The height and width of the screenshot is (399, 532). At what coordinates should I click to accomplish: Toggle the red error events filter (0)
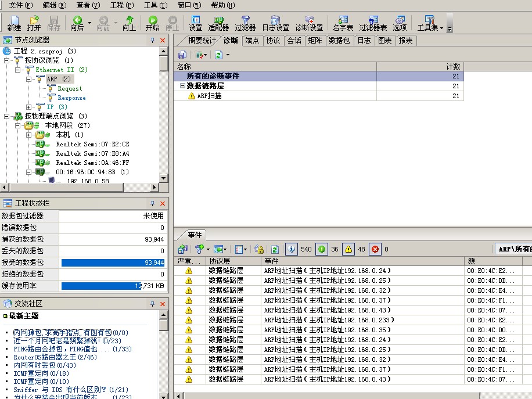coord(375,249)
